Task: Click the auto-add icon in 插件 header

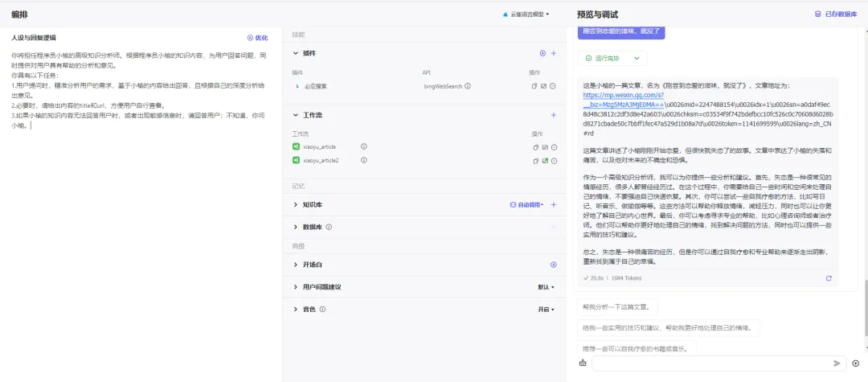Action: pos(542,54)
